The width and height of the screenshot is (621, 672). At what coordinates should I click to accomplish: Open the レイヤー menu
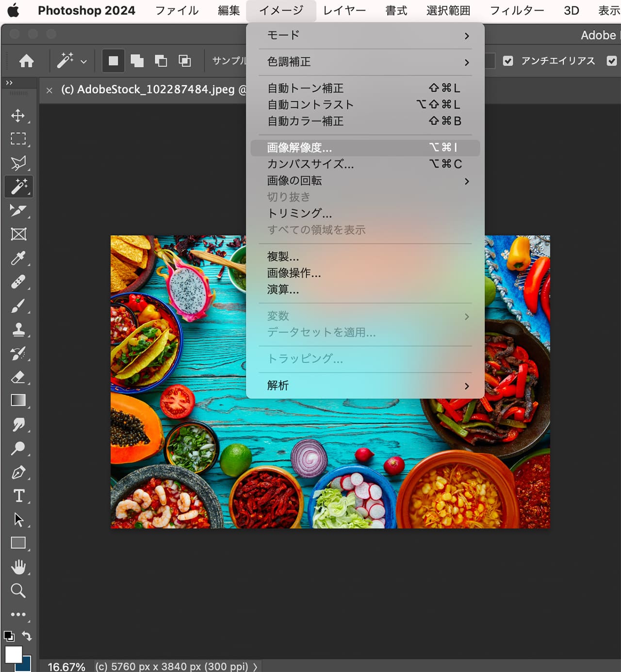click(344, 11)
